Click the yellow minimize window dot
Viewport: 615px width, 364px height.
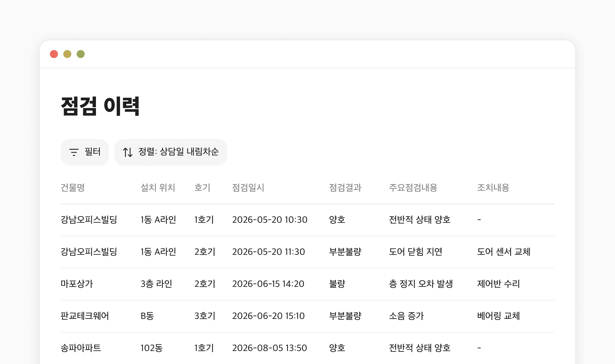tap(67, 54)
